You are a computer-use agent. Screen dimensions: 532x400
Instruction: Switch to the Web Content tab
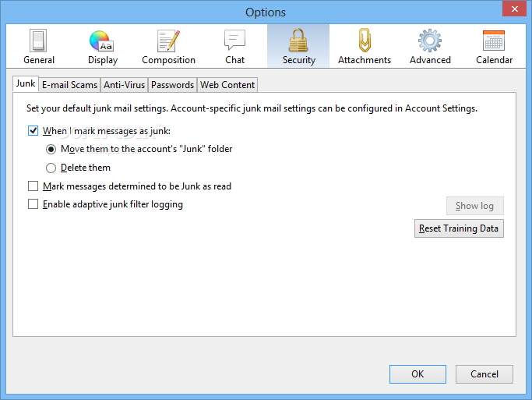click(x=227, y=85)
